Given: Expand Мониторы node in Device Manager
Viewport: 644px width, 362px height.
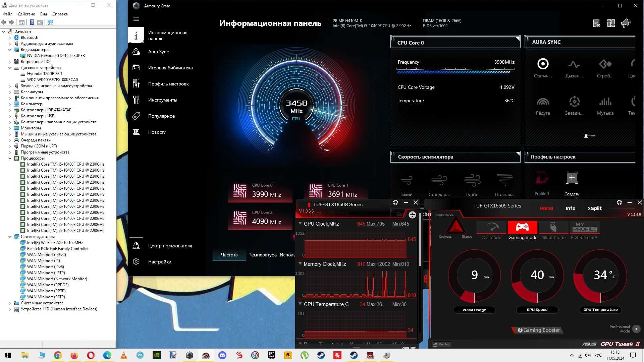Looking at the screenshot, I should [10, 128].
